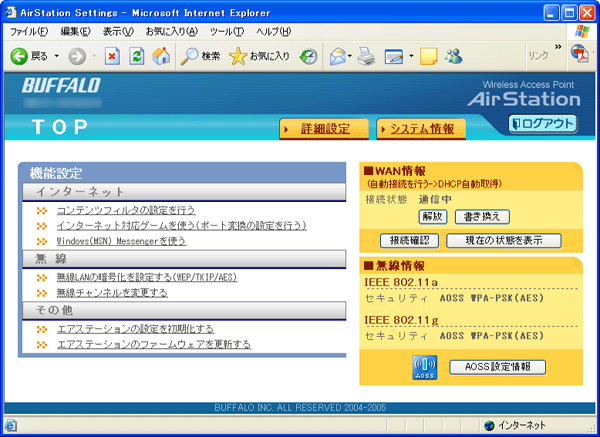
Task: Open the Edit icon dropdown arrow
Action: [x=411, y=56]
